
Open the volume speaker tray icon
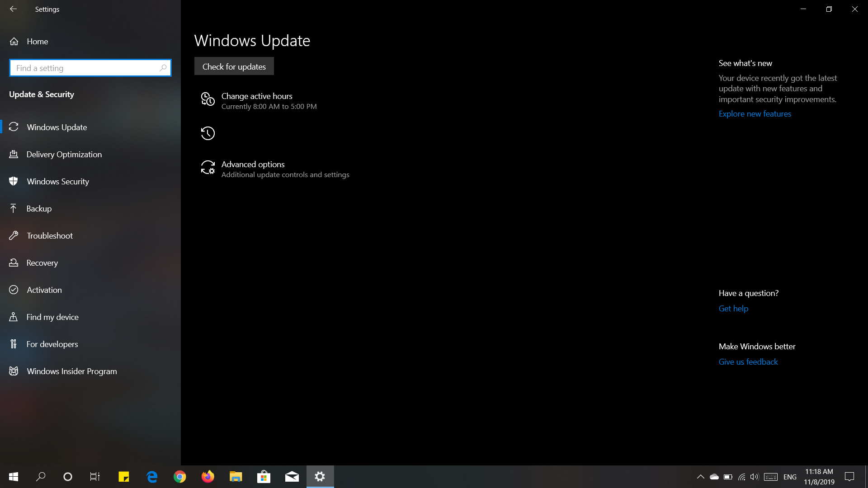click(x=754, y=477)
